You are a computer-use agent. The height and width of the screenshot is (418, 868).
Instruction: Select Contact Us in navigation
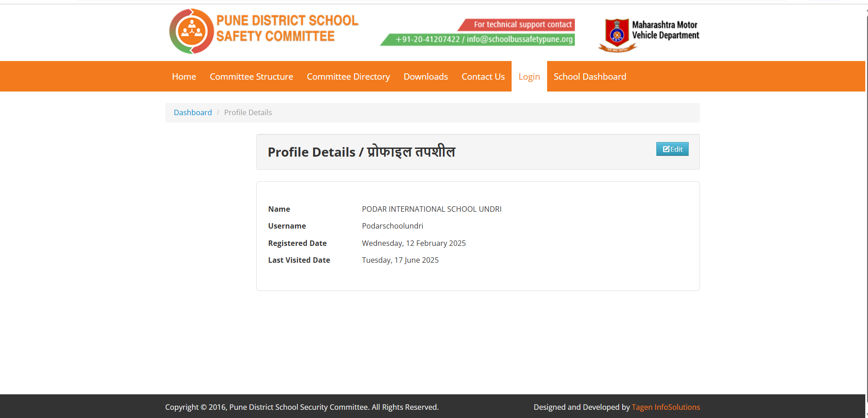tap(483, 76)
